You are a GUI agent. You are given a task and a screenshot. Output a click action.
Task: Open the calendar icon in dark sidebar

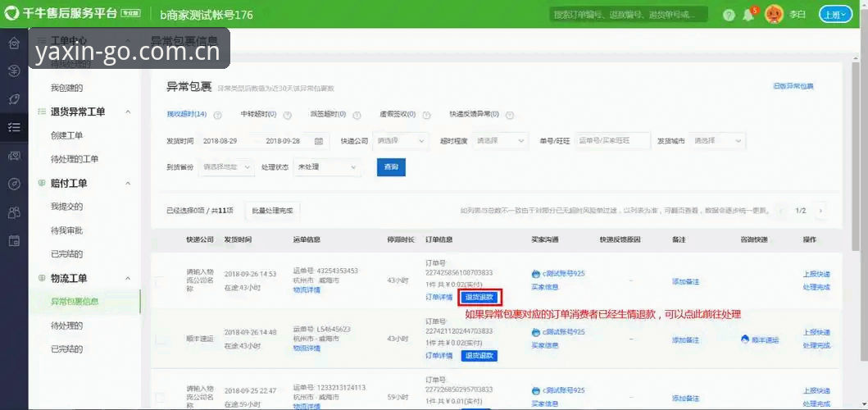pos(14,240)
